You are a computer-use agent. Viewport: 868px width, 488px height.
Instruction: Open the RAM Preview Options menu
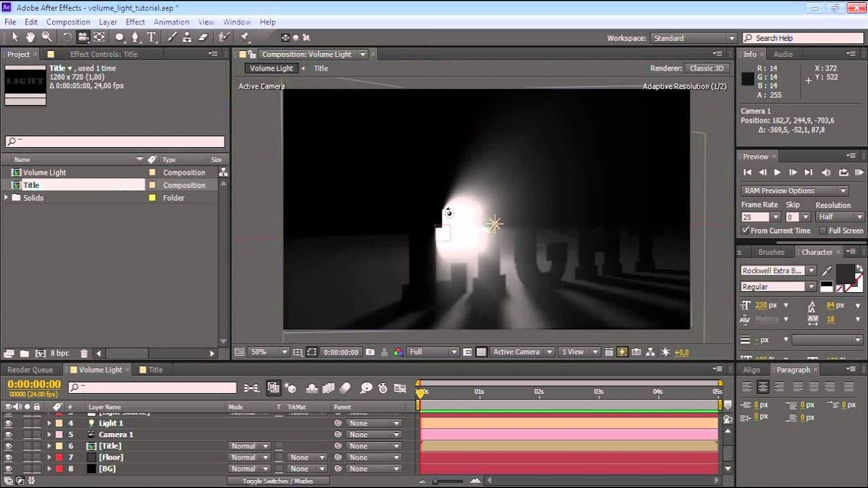coord(794,191)
